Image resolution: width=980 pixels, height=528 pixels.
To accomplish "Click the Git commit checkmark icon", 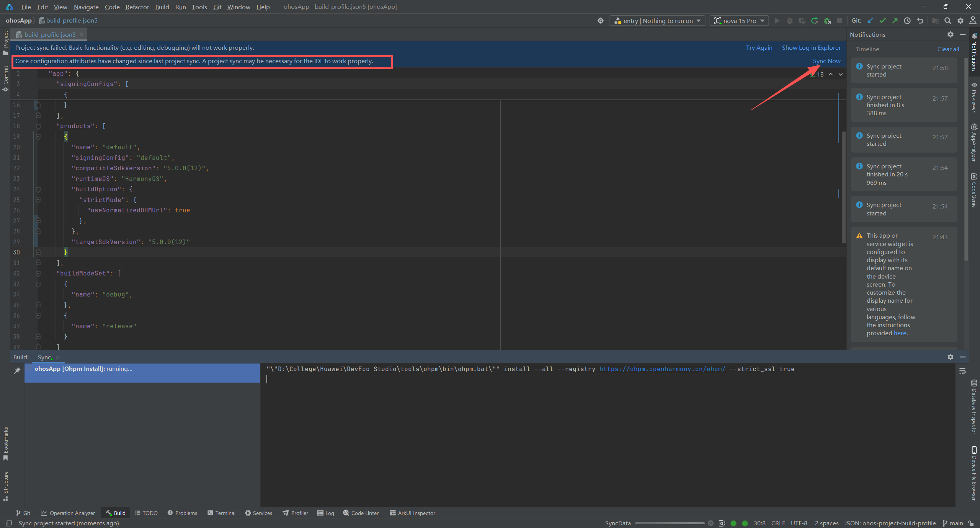I will click(882, 21).
